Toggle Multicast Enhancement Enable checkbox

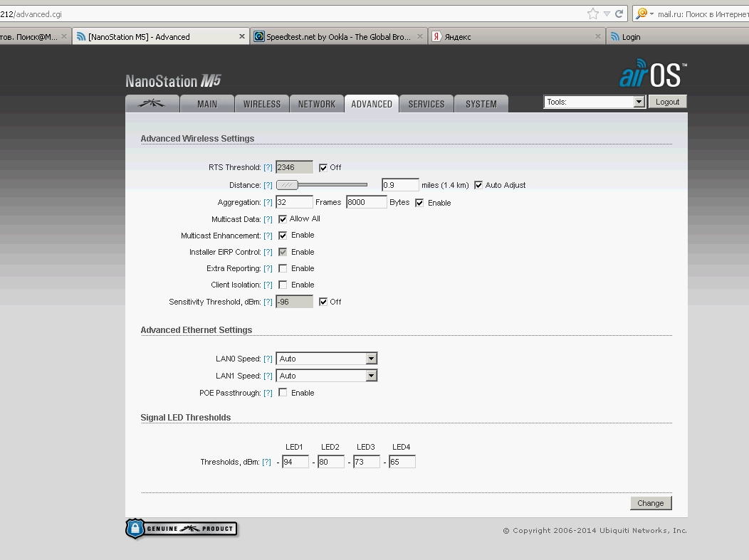pyautogui.click(x=283, y=236)
